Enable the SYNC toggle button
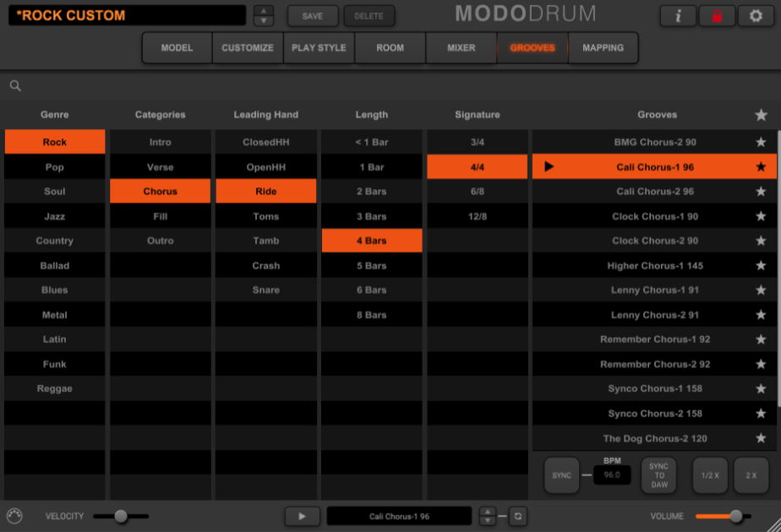This screenshot has width=781, height=532. (x=561, y=475)
